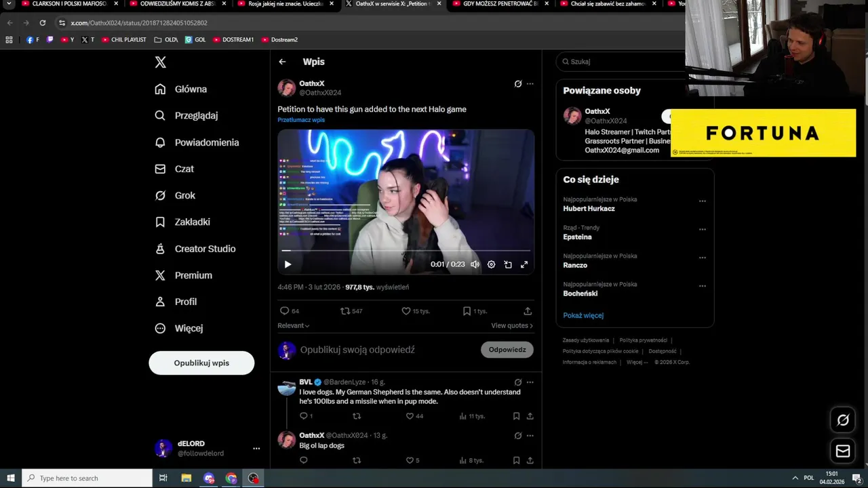Repost the post with 547 reposts
Image resolution: width=868 pixels, height=488 pixels.
(x=351, y=311)
